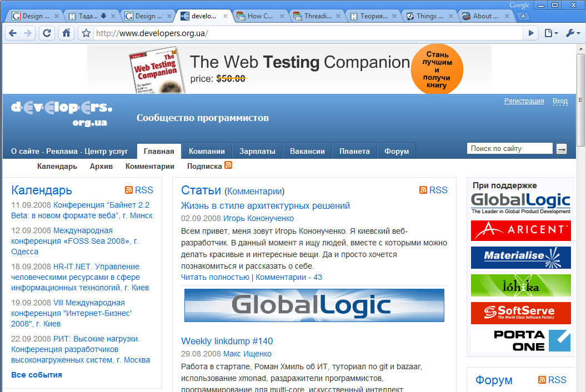Click the orange 'Стань лучшим' circle
586x392 pixels.
[x=437, y=69]
